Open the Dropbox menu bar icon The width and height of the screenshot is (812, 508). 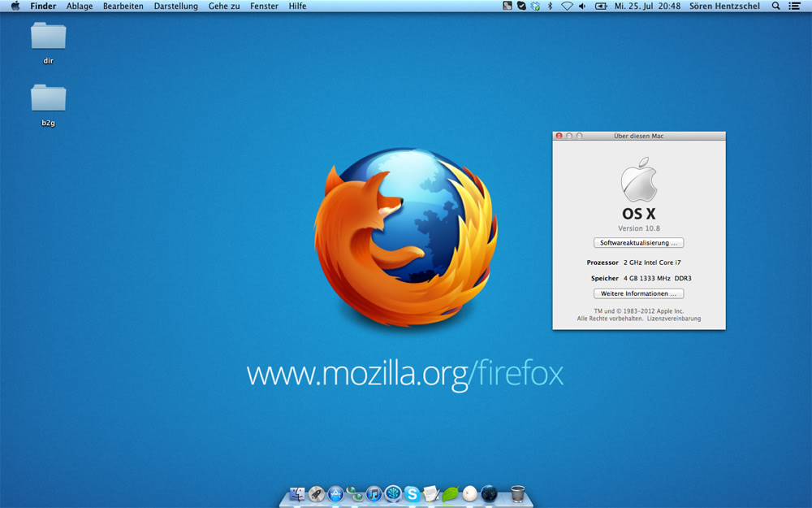[535, 7]
